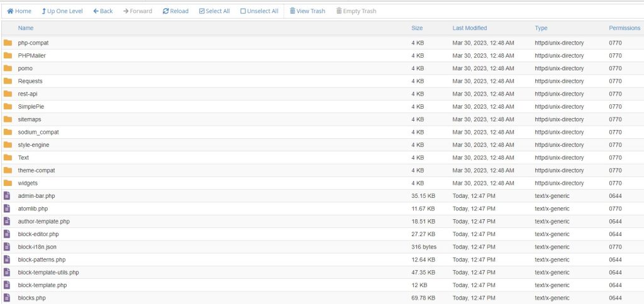Click 0770 permissions of atomlib.php

click(x=615, y=209)
